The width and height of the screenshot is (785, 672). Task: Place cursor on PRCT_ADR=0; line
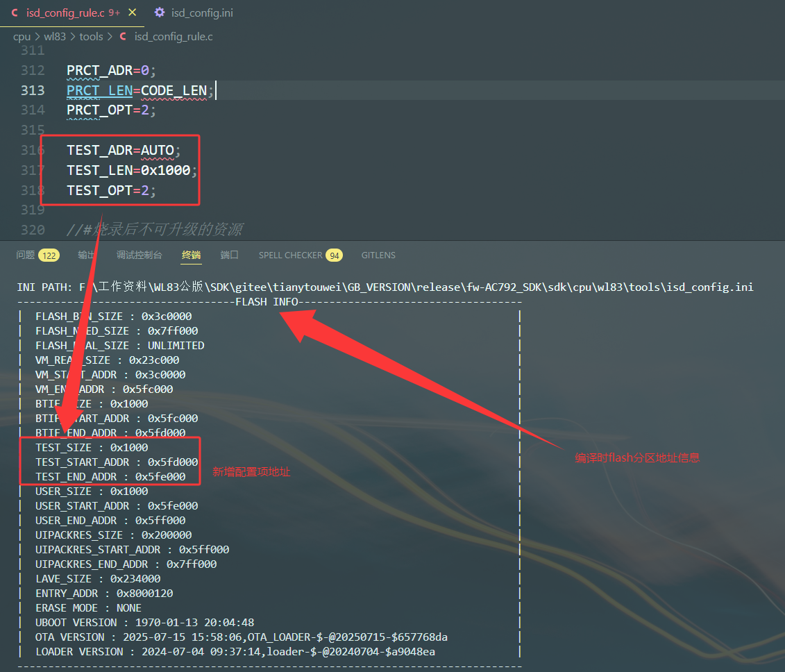pos(111,70)
